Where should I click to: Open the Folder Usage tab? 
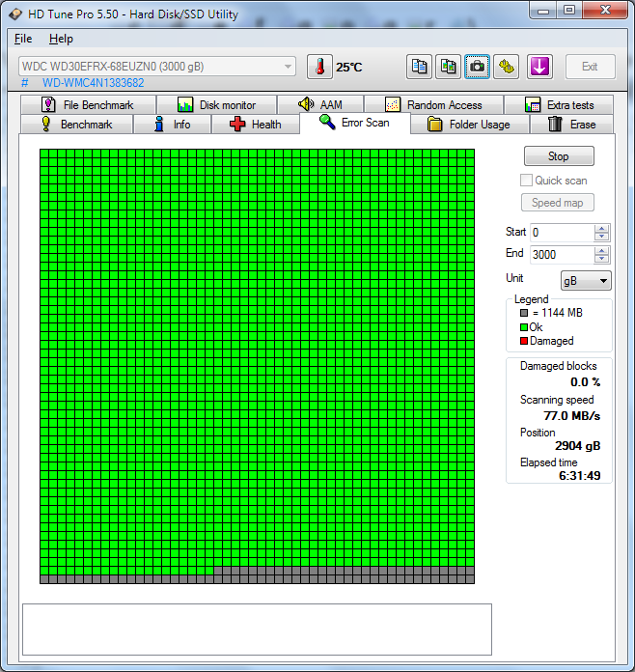470,125
